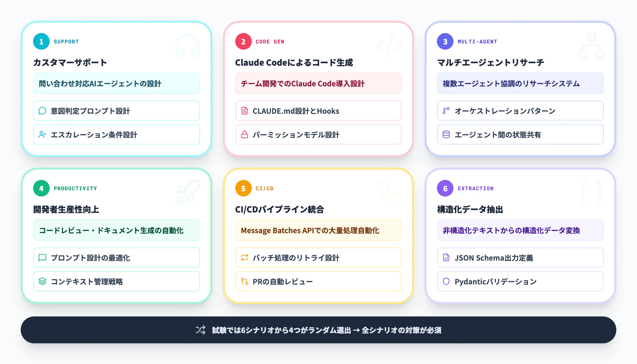Image resolution: width=637 pixels, height=364 pixels.
Task: Click the JSON file icon beside JSON Schema出力定義
Action: coord(446,258)
